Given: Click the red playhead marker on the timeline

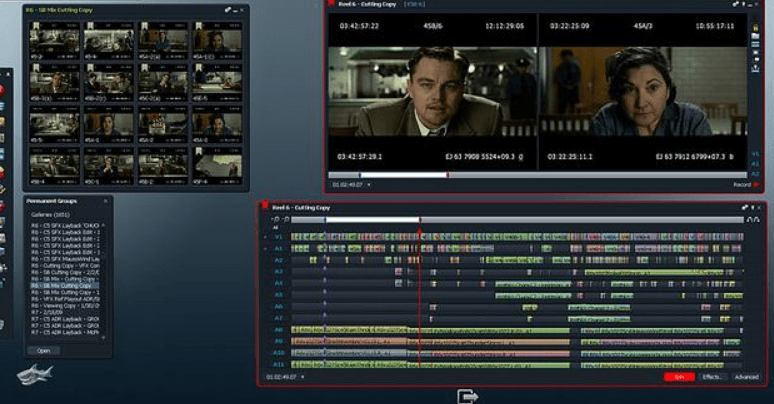Looking at the screenshot, I should click(420, 231).
